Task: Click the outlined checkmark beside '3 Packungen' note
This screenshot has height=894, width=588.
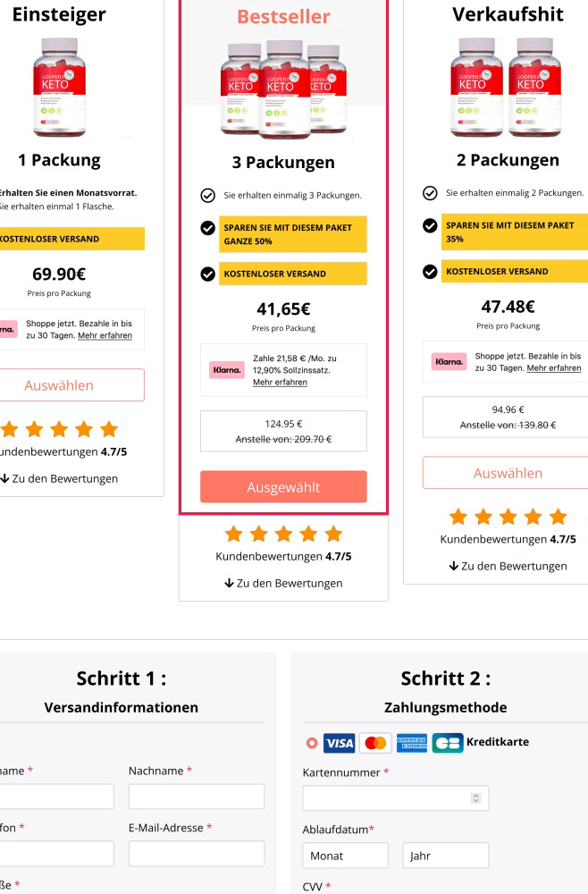Action: click(x=208, y=196)
